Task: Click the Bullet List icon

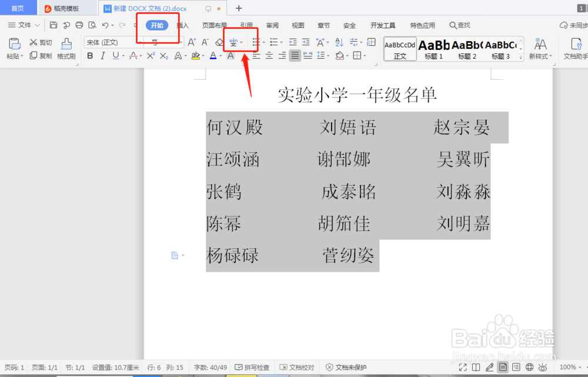Action: tap(256, 42)
